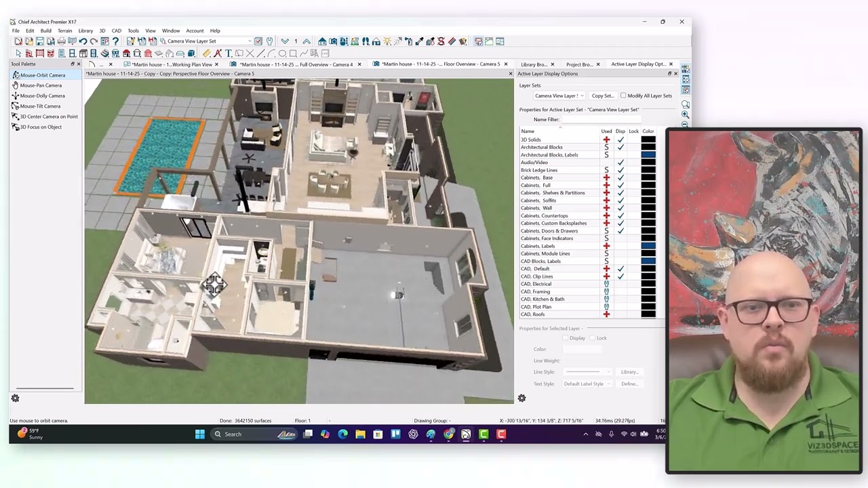Open the Build menu
This screenshot has width=868, height=488.
tap(45, 30)
